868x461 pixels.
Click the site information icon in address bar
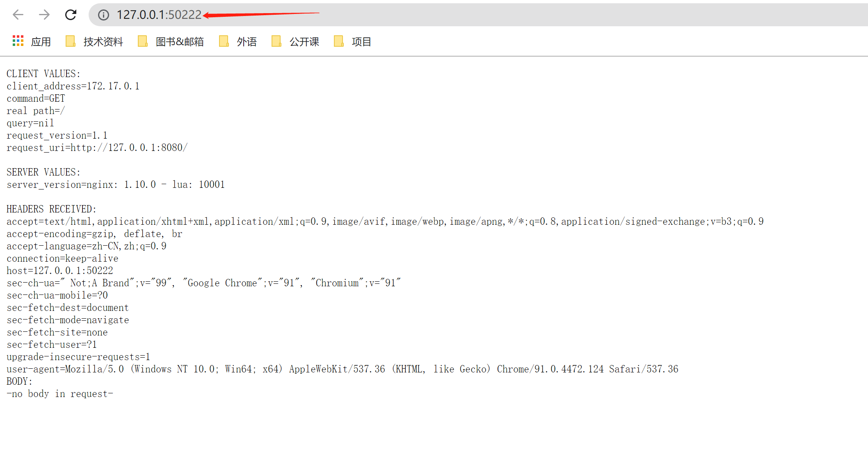coord(103,15)
